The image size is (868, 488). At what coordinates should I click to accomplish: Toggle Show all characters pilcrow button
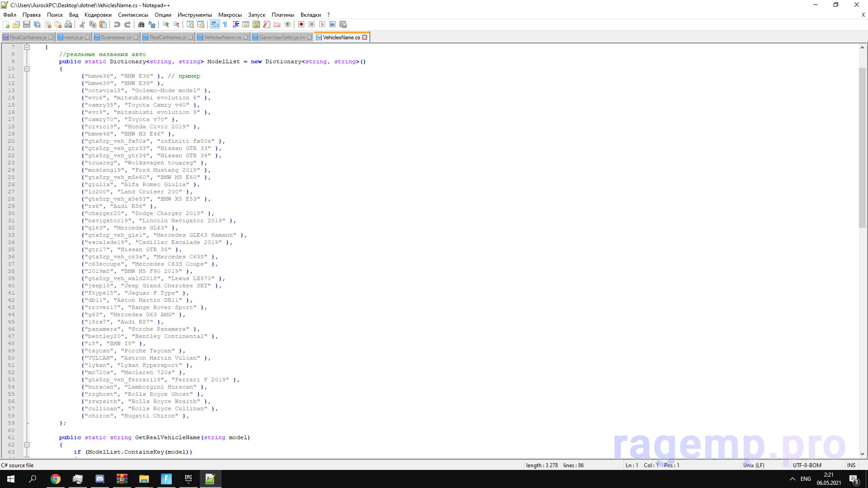pyautogui.click(x=225, y=24)
